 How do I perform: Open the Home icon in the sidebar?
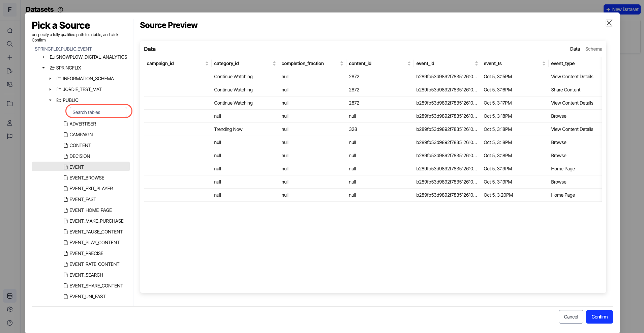[10, 30]
